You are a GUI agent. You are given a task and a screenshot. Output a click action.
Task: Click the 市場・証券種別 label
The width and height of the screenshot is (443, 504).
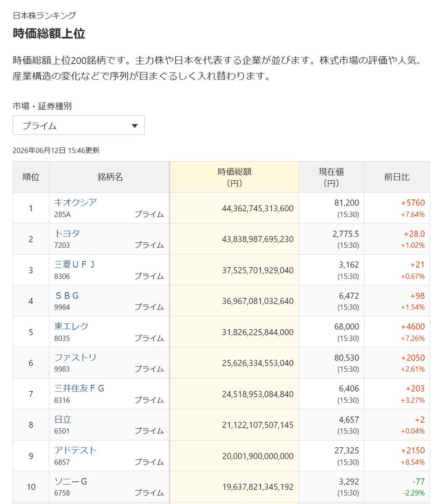coord(42,106)
